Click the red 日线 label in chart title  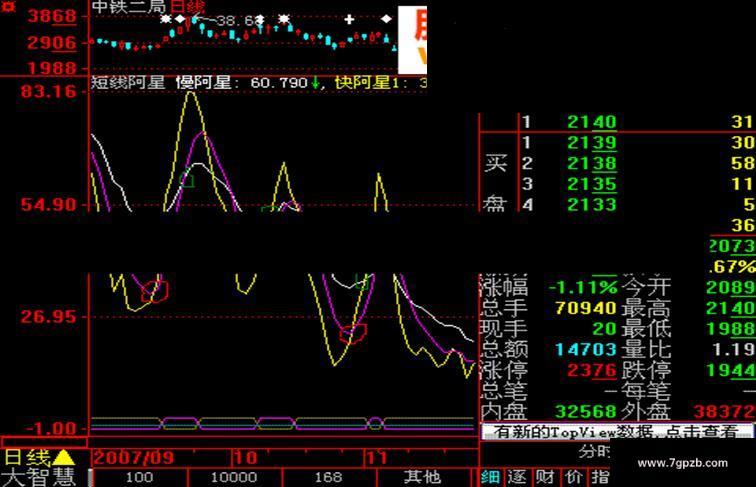tap(187, 7)
